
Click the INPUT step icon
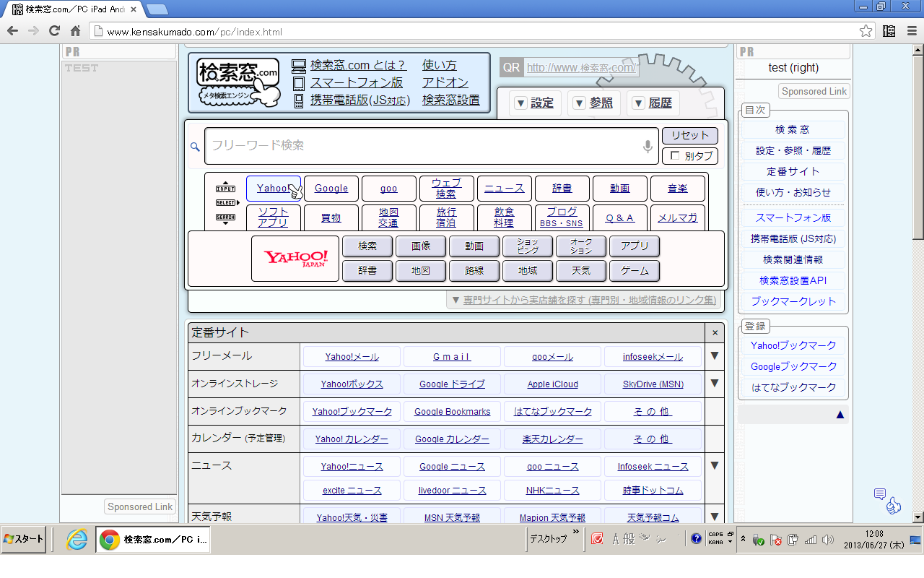pos(225,187)
